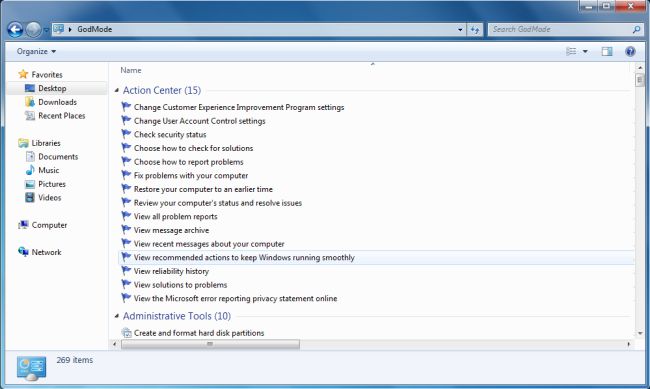Open Documents library
650x389 pixels.
(58, 157)
